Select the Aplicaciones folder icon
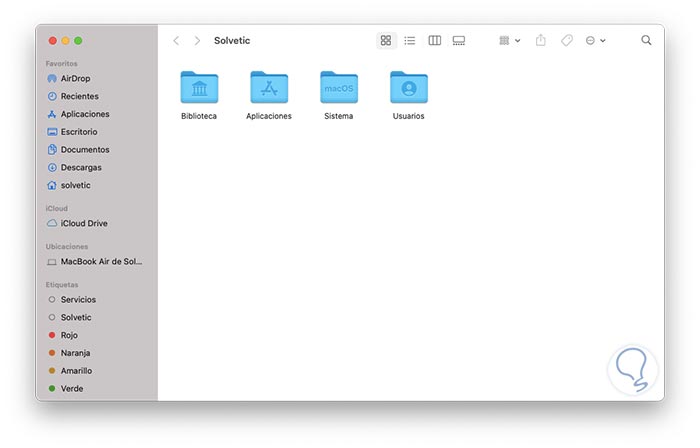This screenshot has width=700, height=448. [x=269, y=87]
